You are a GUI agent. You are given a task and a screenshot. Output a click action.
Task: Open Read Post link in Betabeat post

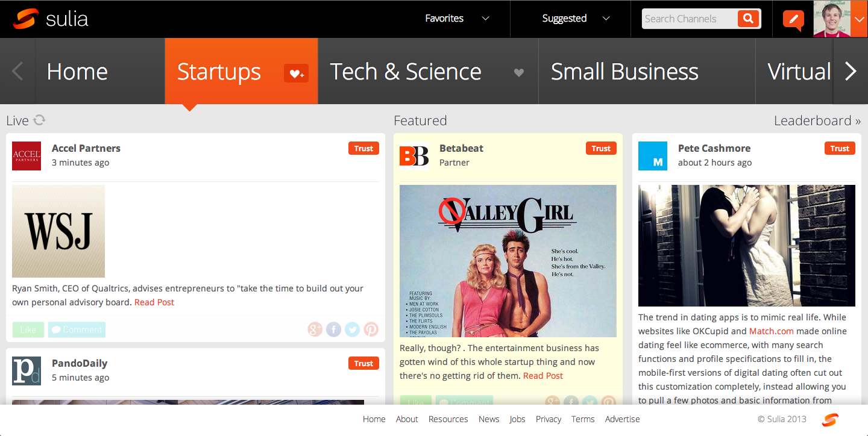(543, 376)
